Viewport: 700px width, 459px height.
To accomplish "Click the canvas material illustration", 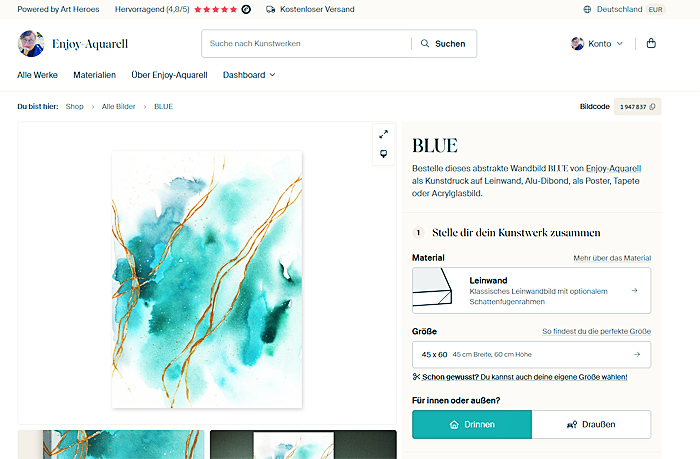I will click(x=433, y=287).
